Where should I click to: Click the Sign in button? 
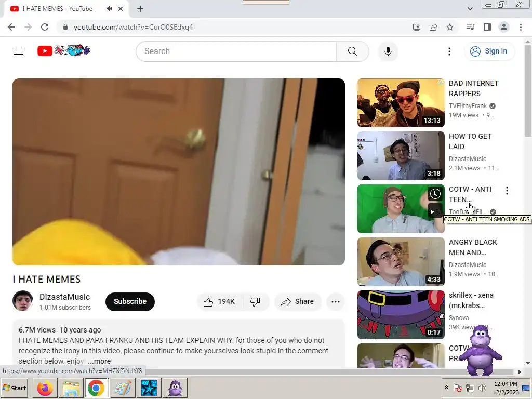click(x=489, y=51)
